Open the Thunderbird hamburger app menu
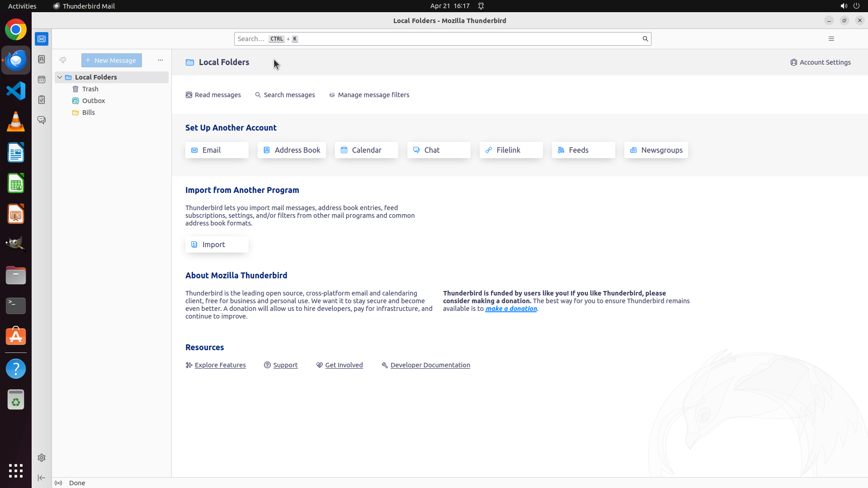This screenshot has height=488, width=868. [831, 39]
